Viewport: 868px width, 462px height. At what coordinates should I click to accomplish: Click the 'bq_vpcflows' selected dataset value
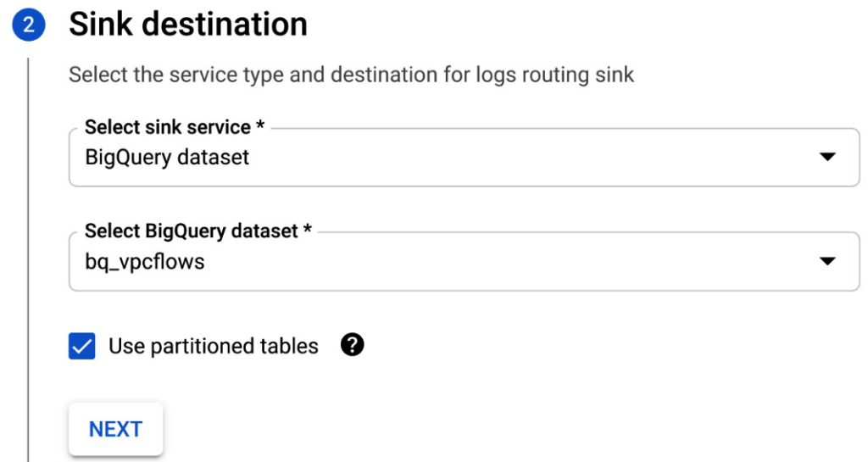coord(145,262)
